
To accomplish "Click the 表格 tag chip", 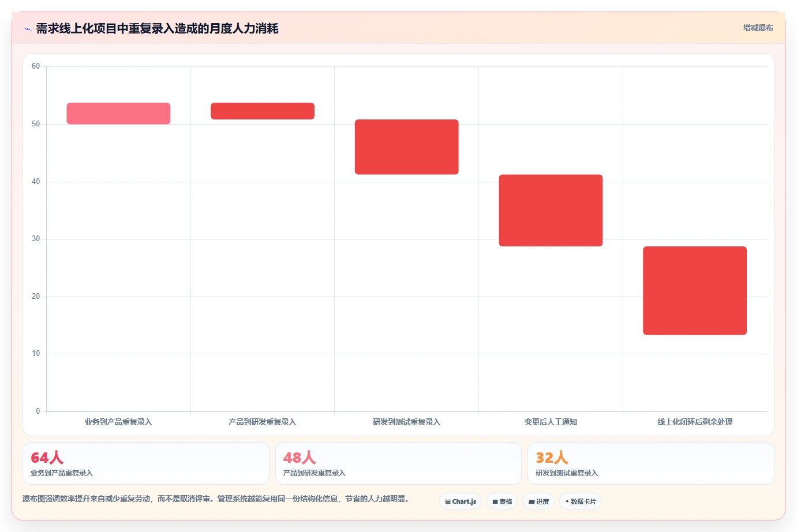I will [502, 501].
